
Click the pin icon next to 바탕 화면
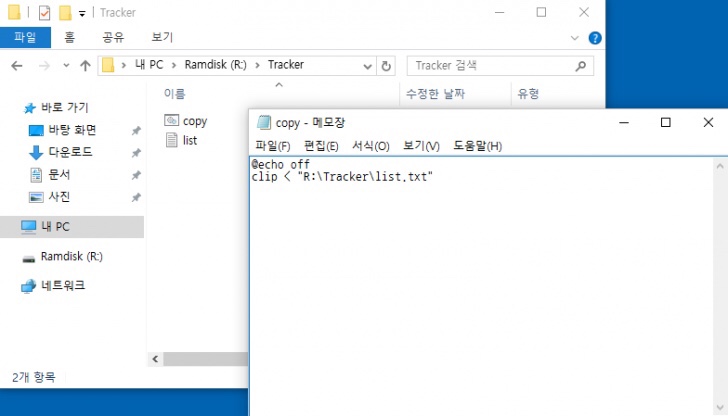point(136,130)
